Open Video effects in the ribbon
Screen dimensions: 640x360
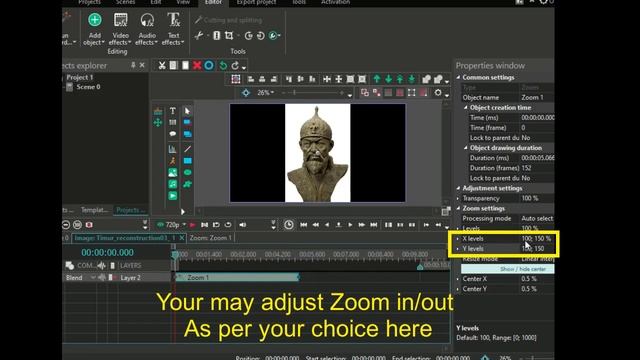point(120,29)
